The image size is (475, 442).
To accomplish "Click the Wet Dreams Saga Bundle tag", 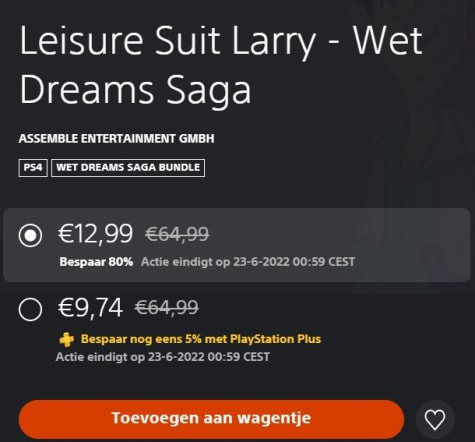I will click(x=128, y=168).
